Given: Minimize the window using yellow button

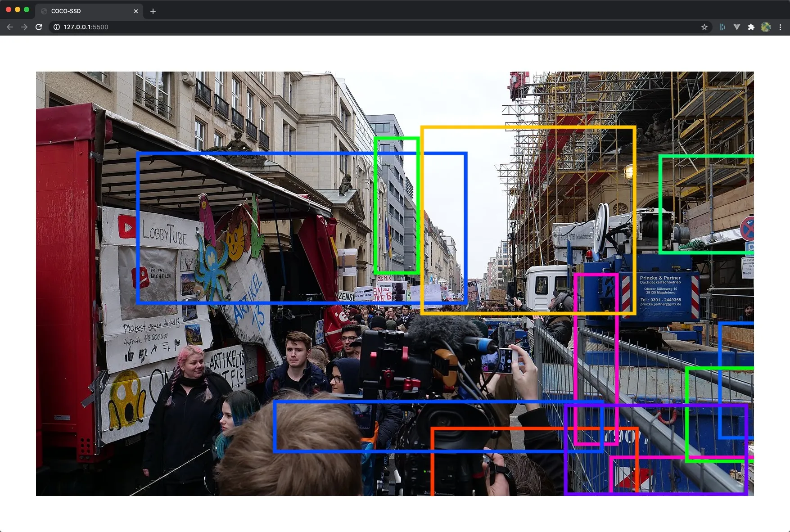Looking at the screenshot, I should pyautogui.click(x=18, y=9).
